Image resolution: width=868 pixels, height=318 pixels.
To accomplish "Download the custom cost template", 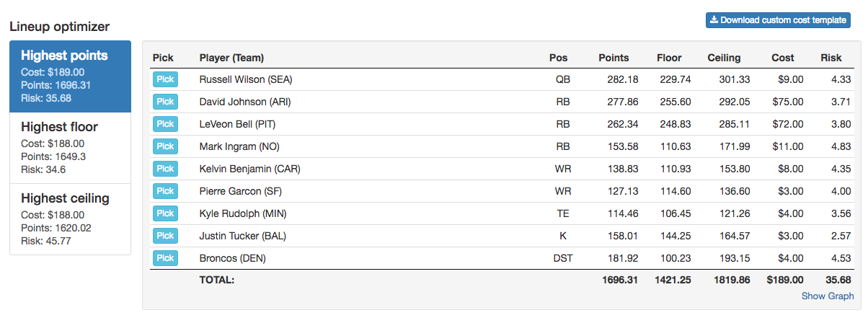I will (778, 20).
